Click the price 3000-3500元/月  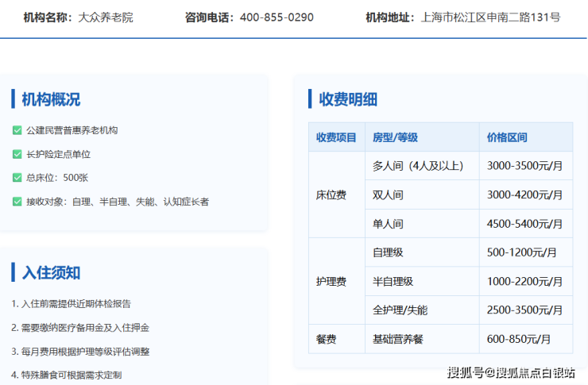pyautogui.click(x=524, y=166)
